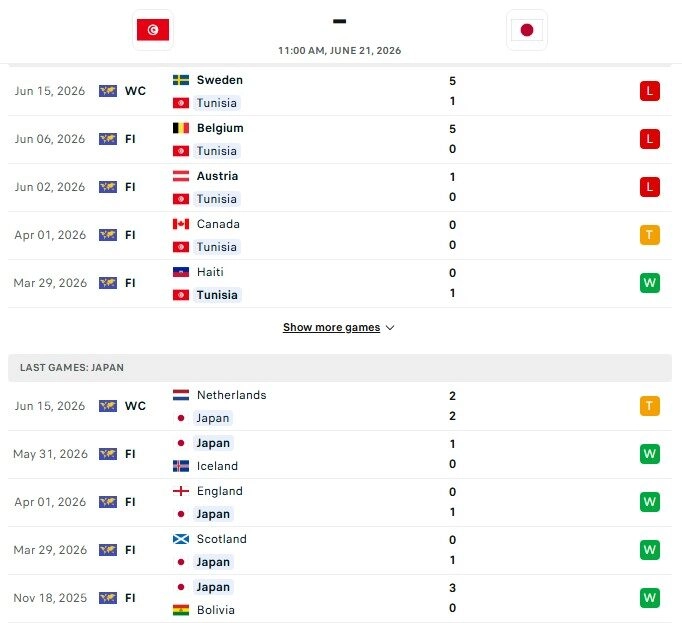Click the Belgium flag icon
Screen dimensions: 682x623
click(x=181, y=128)
